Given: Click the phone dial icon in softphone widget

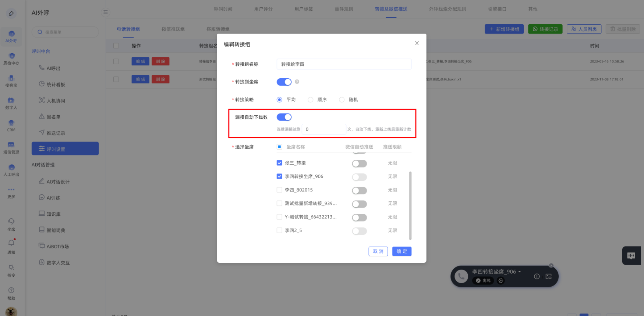Looking at the screenshot, I should point(461,276).
